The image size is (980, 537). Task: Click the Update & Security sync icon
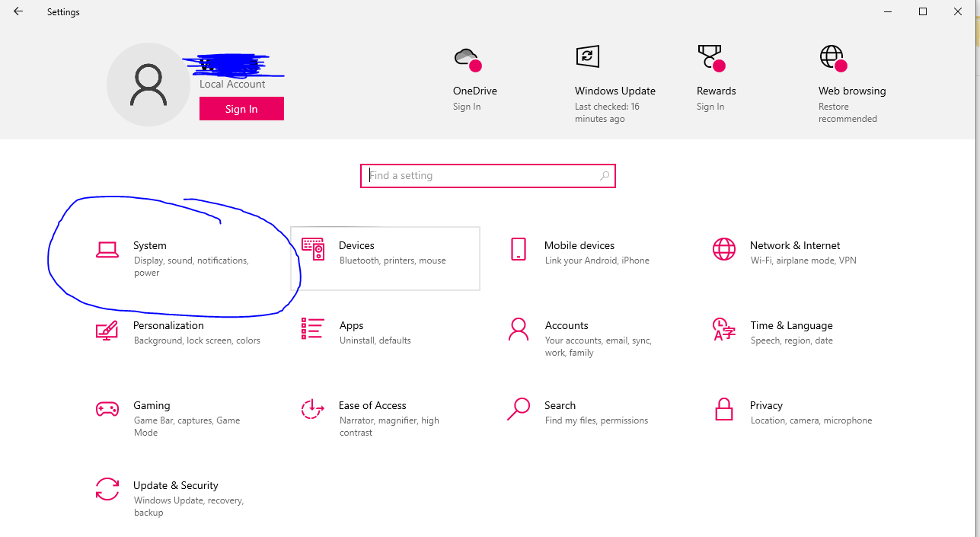point(107,489)
